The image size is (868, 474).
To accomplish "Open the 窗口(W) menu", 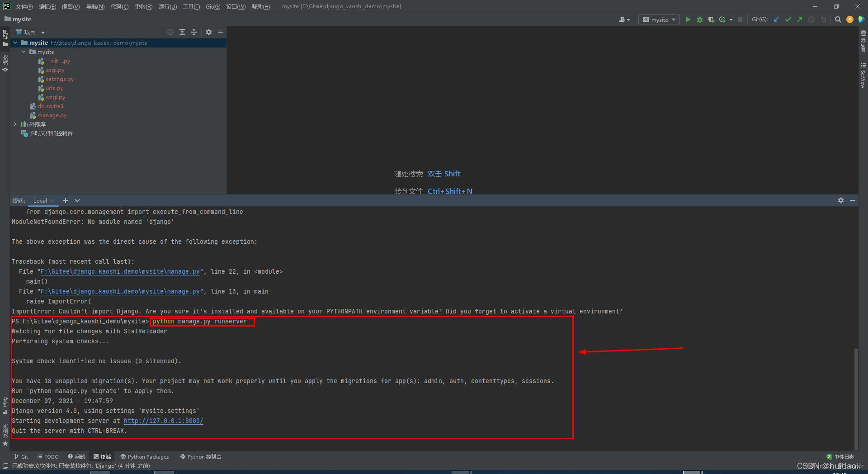I will (x=236, y=6).
